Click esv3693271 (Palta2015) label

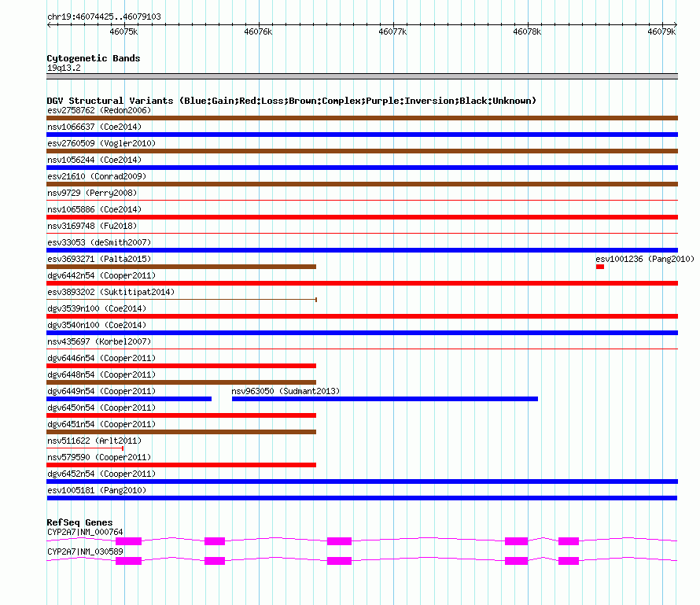[99, 259]
